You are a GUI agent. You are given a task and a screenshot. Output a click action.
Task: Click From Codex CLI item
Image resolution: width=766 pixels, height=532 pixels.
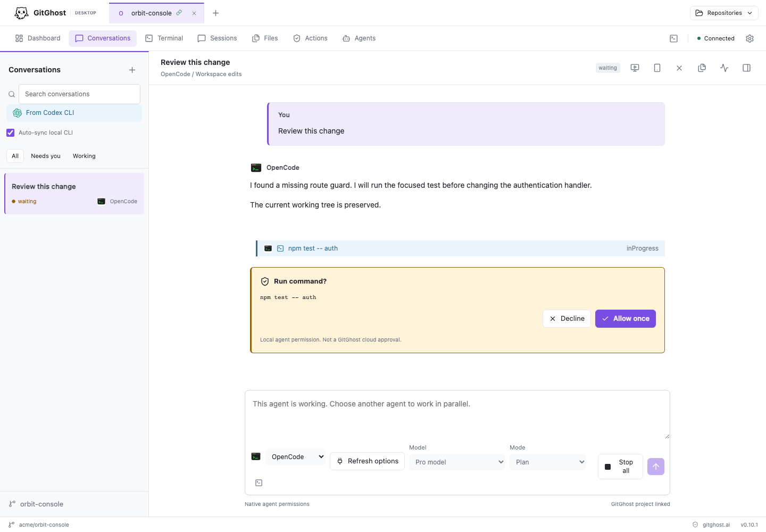tap(74, 113)
